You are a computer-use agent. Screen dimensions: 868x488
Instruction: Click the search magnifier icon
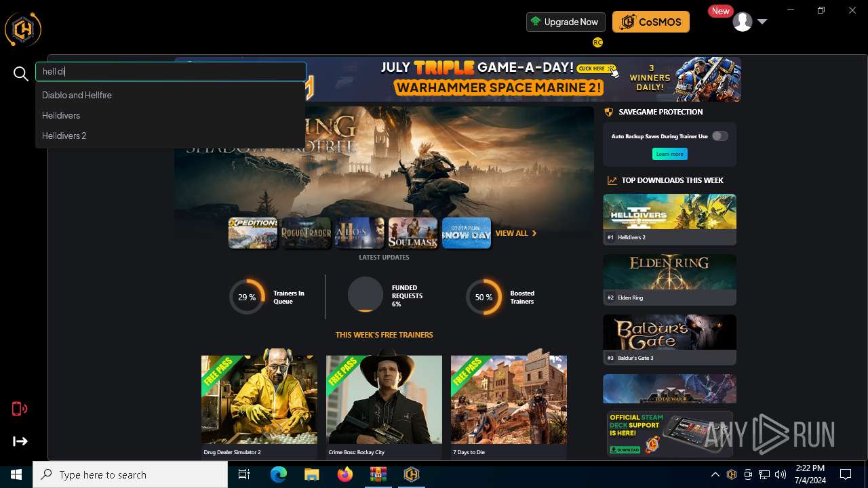tap(21, 74)
